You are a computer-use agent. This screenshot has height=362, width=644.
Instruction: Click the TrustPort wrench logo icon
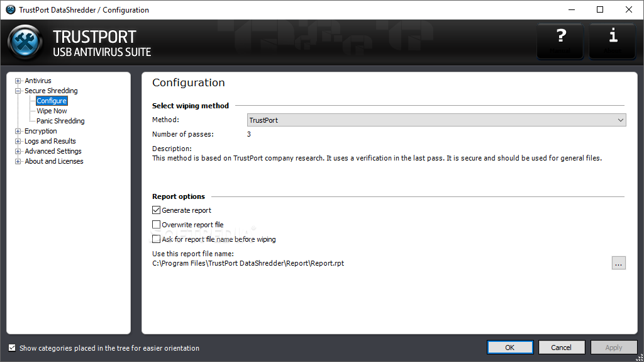pyautogui.click(x=25, y=42)
